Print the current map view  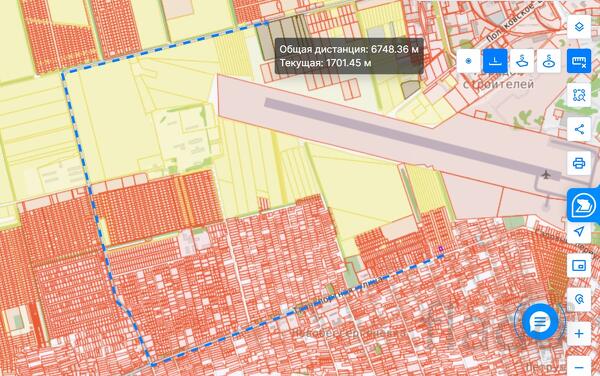point(579,163)
